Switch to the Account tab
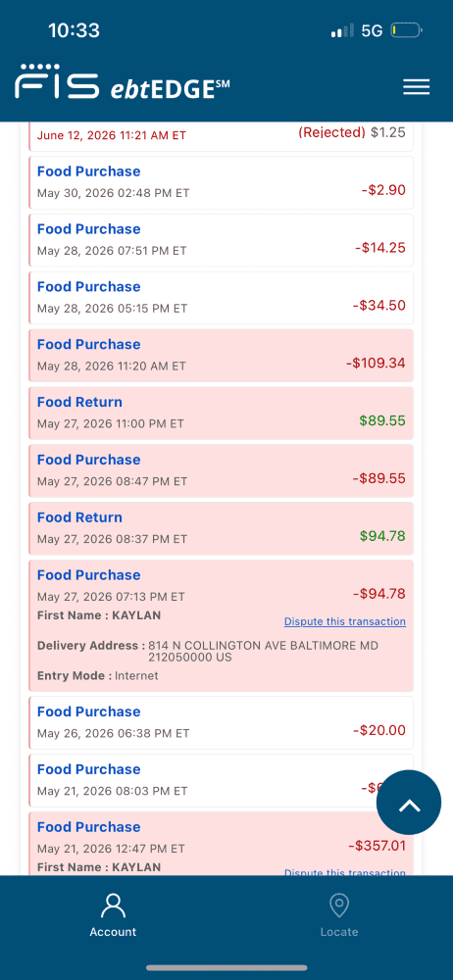Image resolution: width=453 pixels, height=980 pixels. [x=114, y=914]
